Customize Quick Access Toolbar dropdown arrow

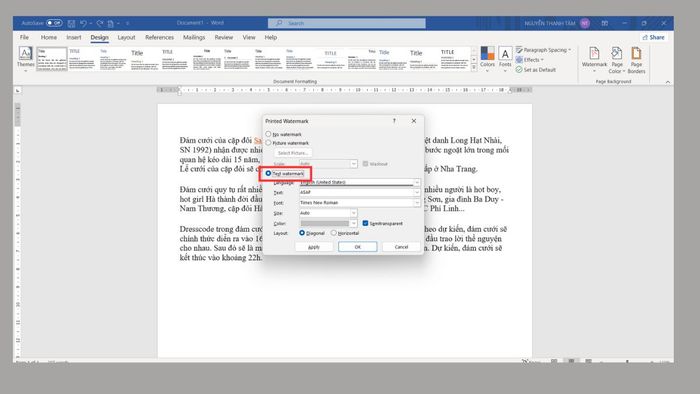pos(127,23)
